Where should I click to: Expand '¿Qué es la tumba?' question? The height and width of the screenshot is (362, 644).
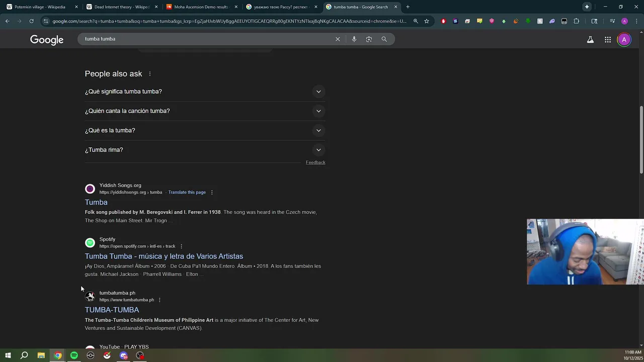[205, 130]
